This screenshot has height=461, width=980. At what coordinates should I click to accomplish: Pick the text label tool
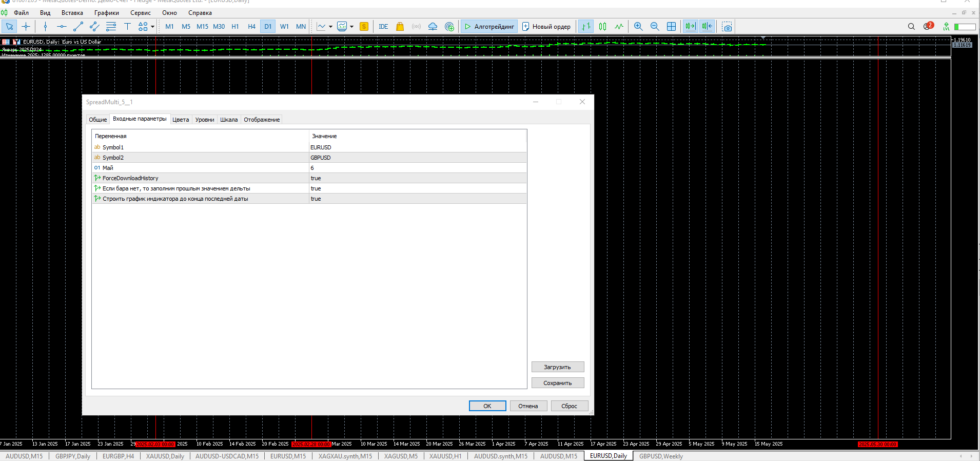[127, 27]
